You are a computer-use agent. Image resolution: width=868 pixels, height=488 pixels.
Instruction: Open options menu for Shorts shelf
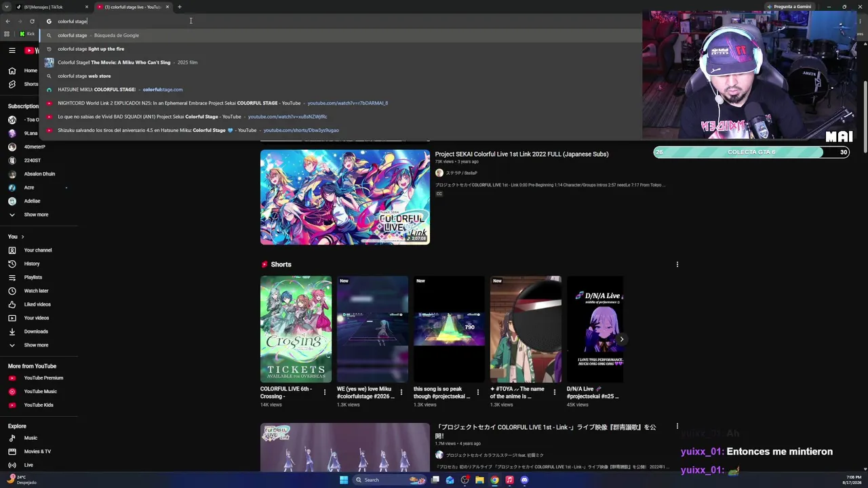click(x=677, y=264)
